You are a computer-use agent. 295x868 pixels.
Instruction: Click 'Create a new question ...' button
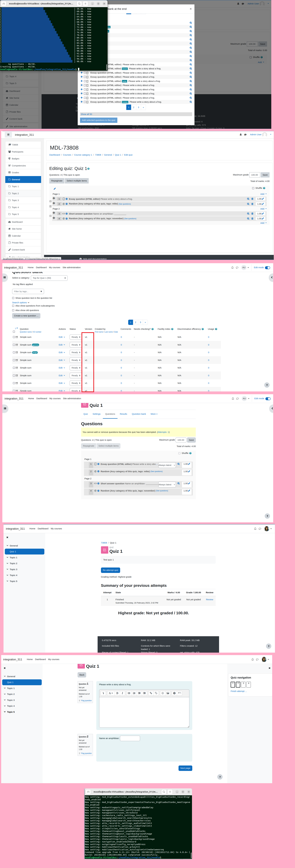[26, 316]
